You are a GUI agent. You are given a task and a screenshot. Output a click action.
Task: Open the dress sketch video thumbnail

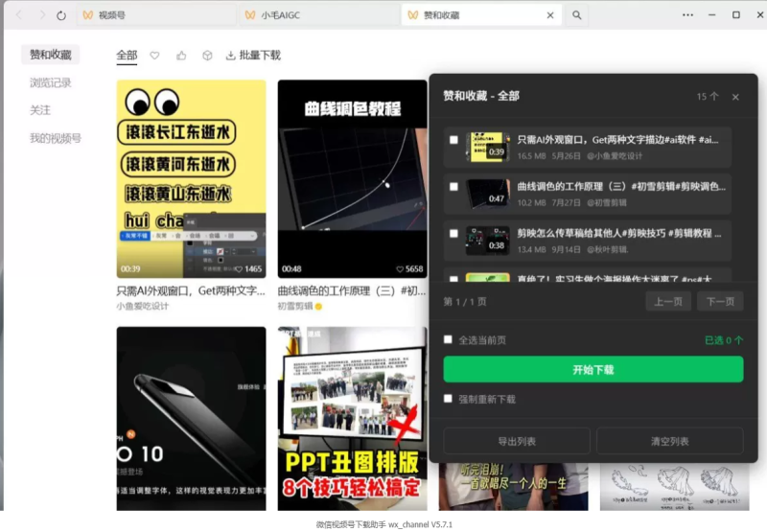pos(675,487)
